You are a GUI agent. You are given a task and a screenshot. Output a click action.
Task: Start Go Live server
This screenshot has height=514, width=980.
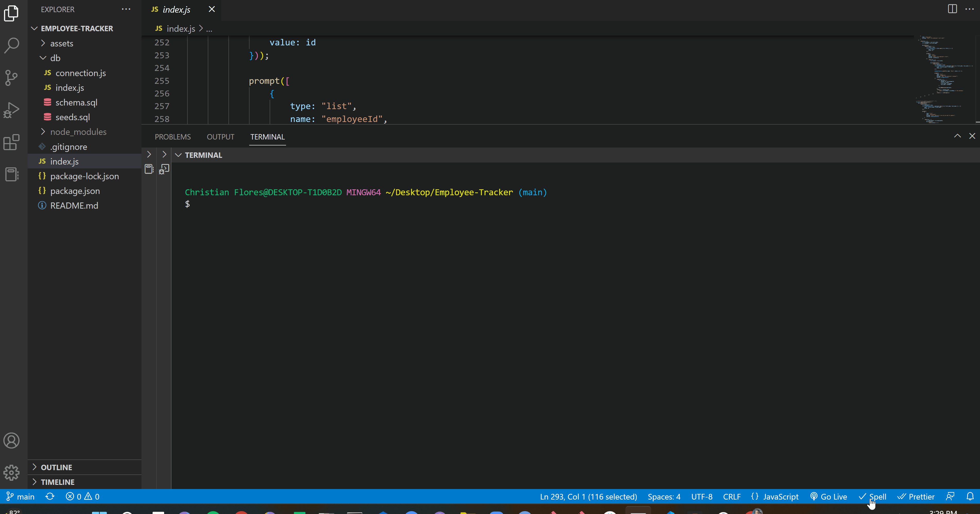click(828, 496)
